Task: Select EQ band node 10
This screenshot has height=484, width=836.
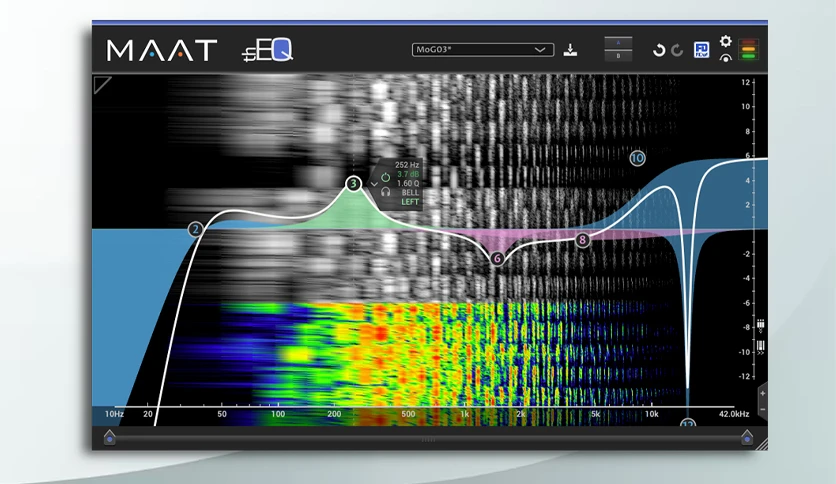Action: point(637,158)
